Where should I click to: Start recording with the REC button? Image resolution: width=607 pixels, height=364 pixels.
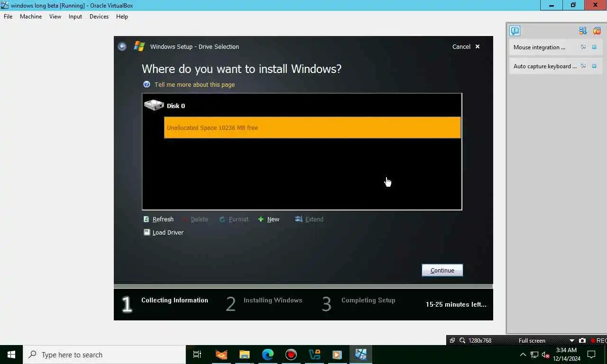598,340
